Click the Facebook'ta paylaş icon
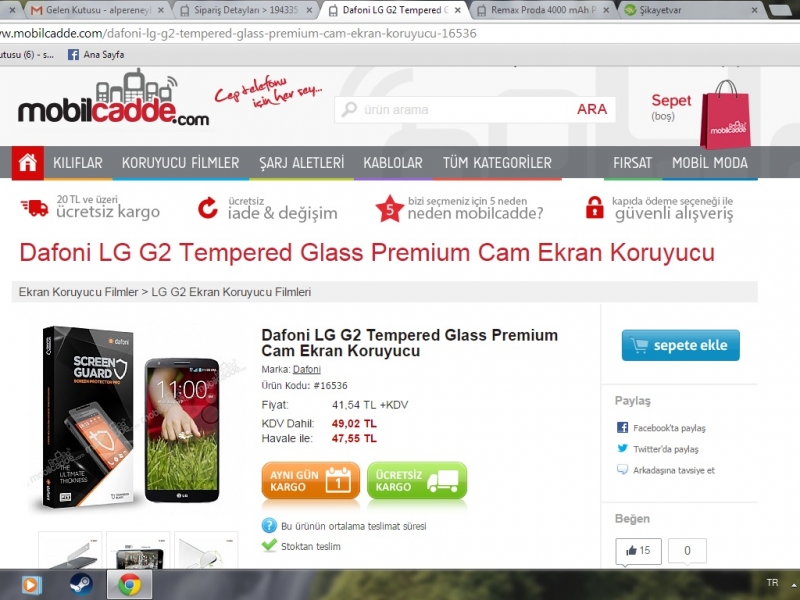Image resolution: width=800 pixels, height=600 pixels. 622,428
